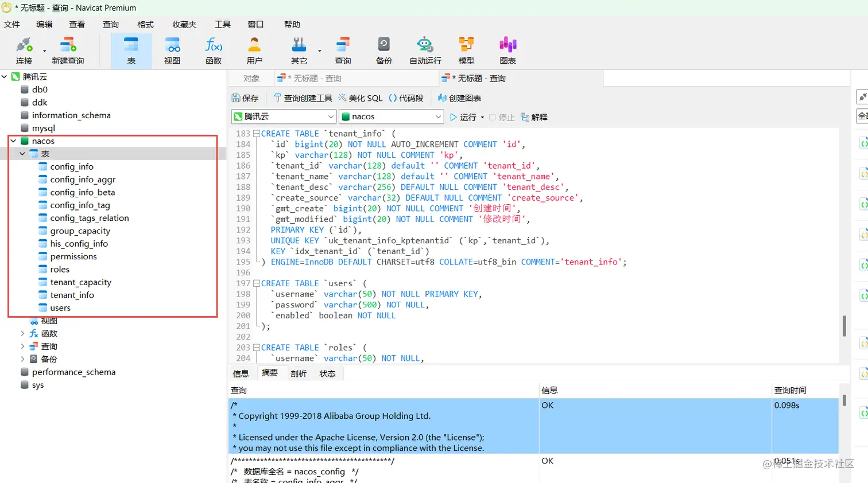Open the 格式 menu
Viewport: 868px width, 483px height.
145,24
